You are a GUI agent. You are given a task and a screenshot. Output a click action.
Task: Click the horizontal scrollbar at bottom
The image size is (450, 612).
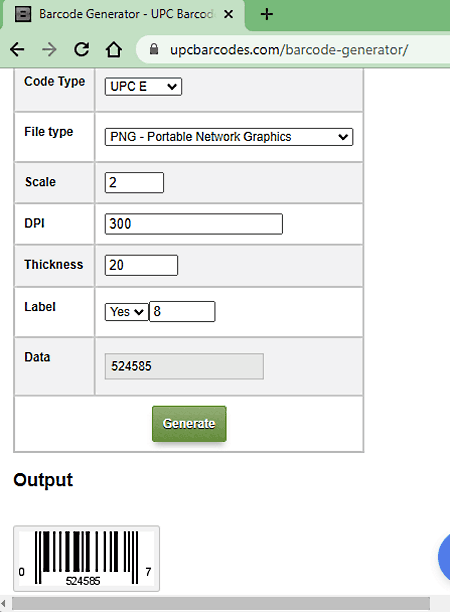point(221,604)
